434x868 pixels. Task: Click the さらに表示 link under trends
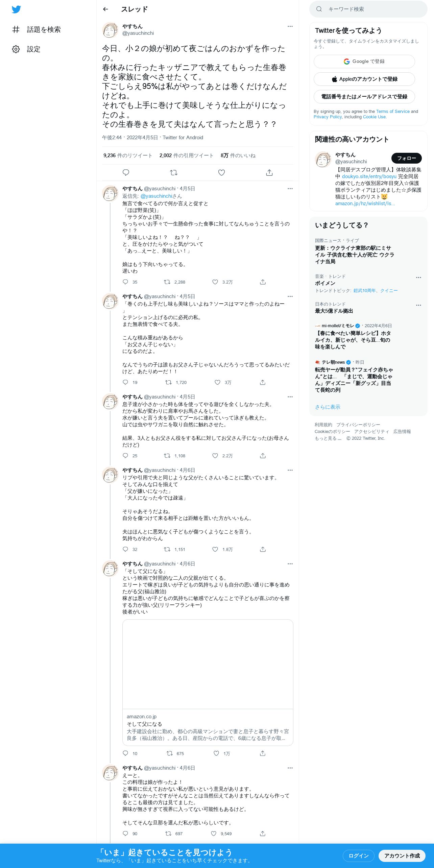coord(328,407)
